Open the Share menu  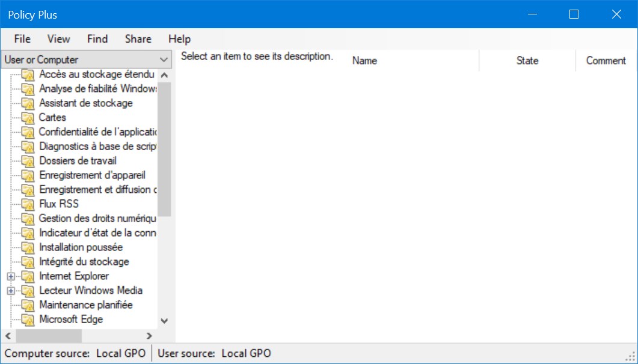[x=138, y=39]
